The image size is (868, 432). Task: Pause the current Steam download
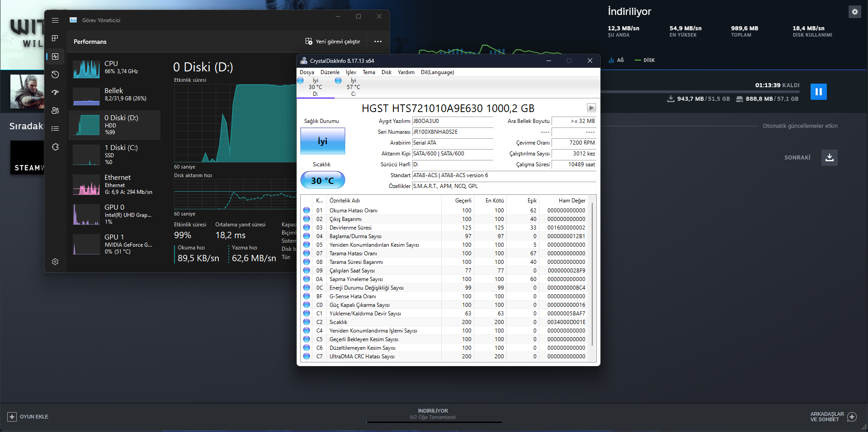[x=818, y=92]
